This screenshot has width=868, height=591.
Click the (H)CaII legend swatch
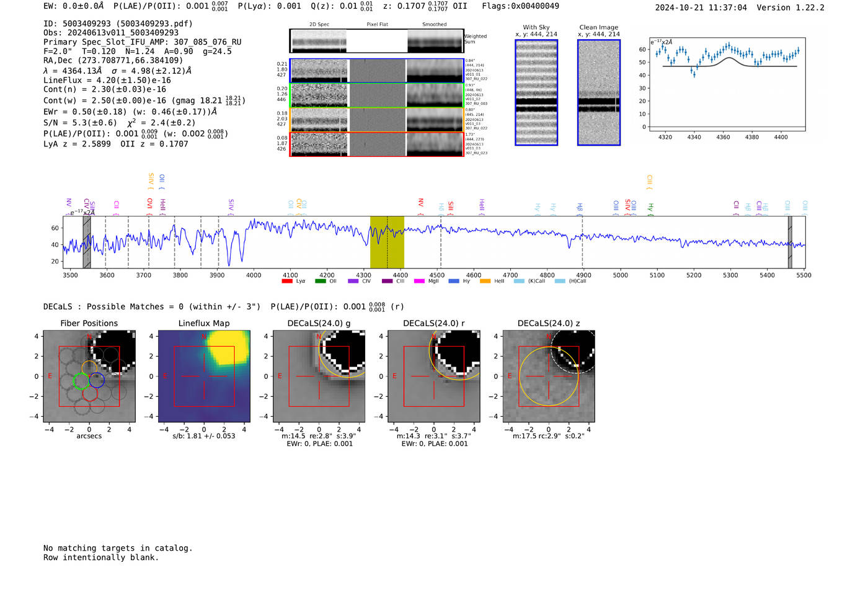pos(560,281)
